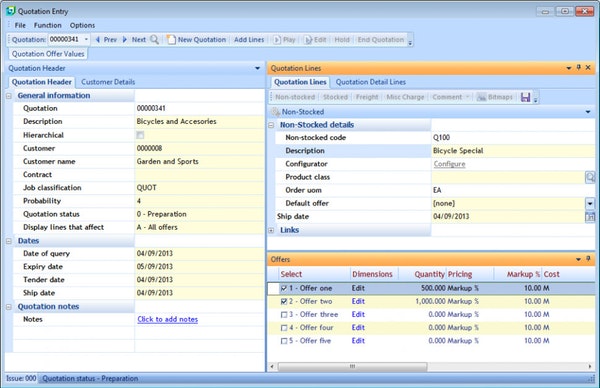
Task: Open the Quotation Lines panel dropdown arrow
Action: [569, 68]
